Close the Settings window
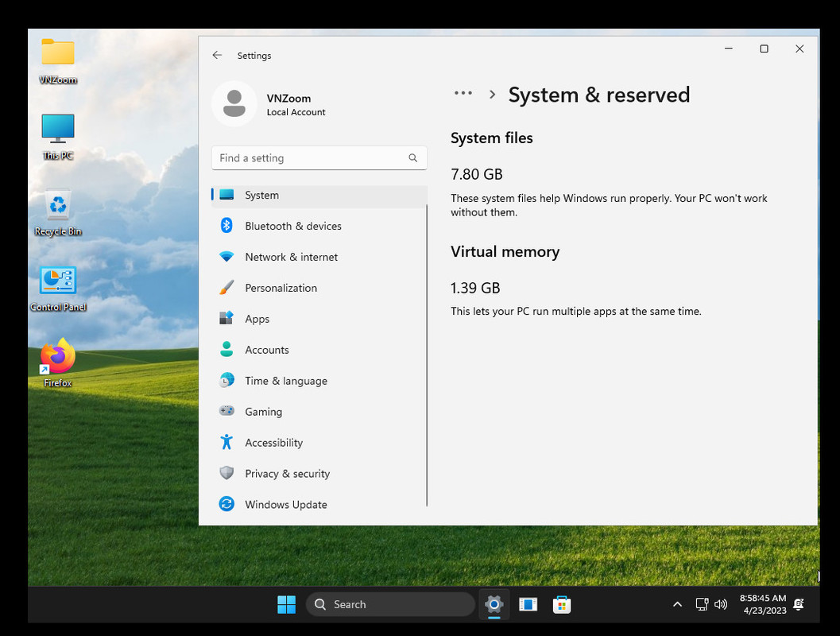Image resolution: width=840 pixels, height=636 pixels. pyautogui.click(x=799, y=48)
